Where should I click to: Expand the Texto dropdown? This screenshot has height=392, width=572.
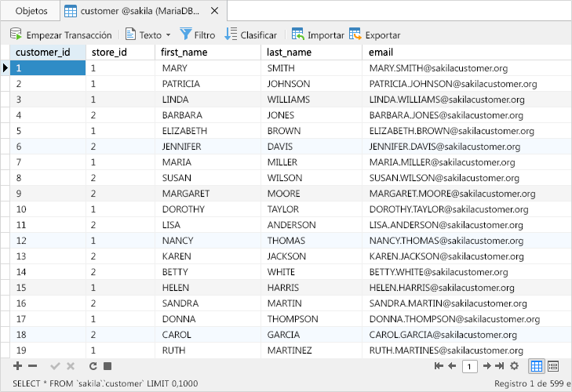click(168, 35)
